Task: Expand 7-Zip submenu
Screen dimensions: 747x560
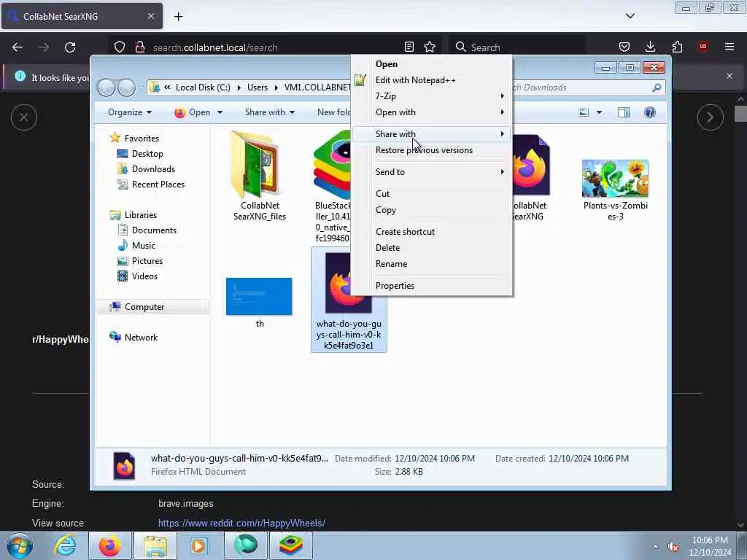Action: [433, 96]
